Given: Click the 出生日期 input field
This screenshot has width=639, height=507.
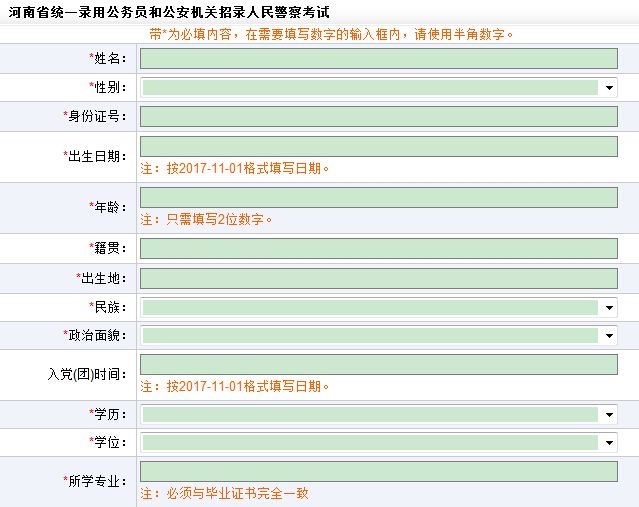Looking at the screenshot, I should 379,147.
